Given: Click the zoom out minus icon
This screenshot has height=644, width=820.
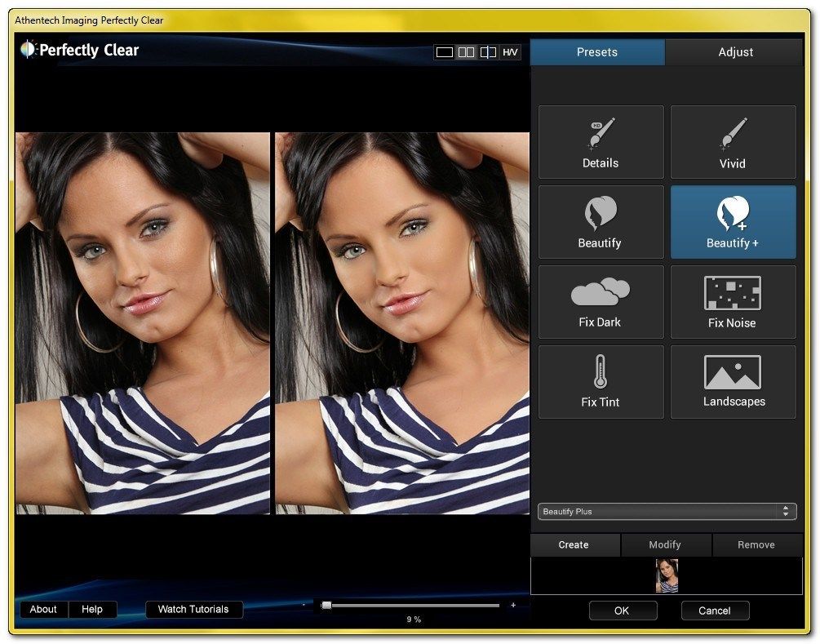Looking at the screenshot, I should 304,605.
